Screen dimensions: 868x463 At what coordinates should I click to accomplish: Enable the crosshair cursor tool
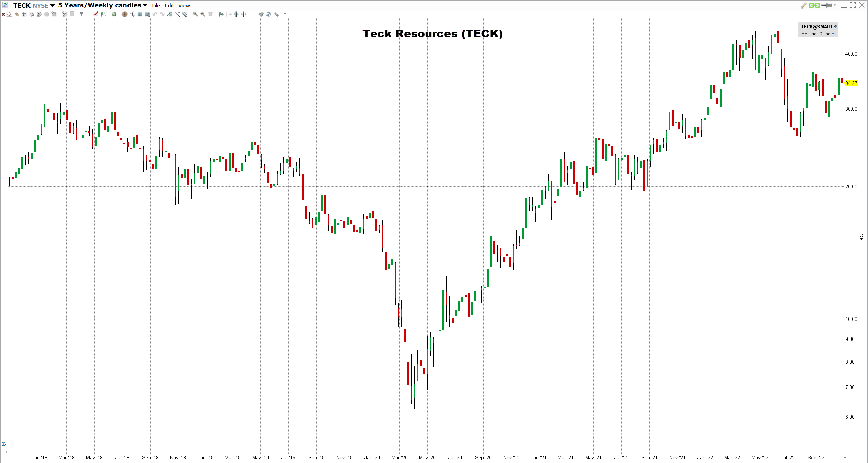pos(125,14)
